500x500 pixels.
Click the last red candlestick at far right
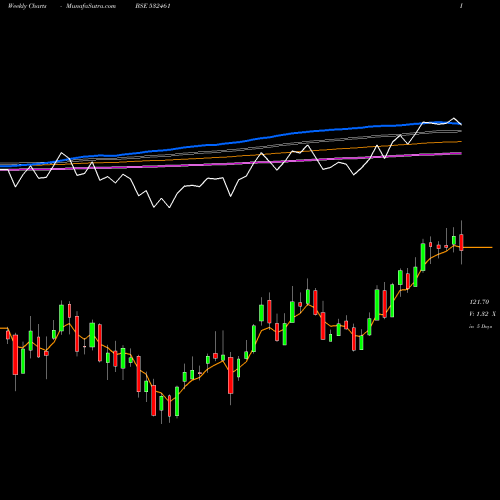click(x=461, y=242)
